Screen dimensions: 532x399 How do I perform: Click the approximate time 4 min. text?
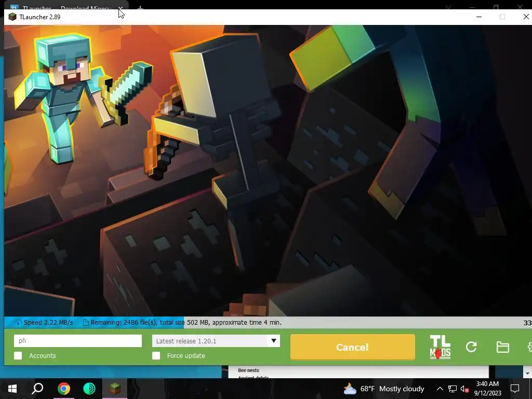pyautogui.click(x=247, y=322)
